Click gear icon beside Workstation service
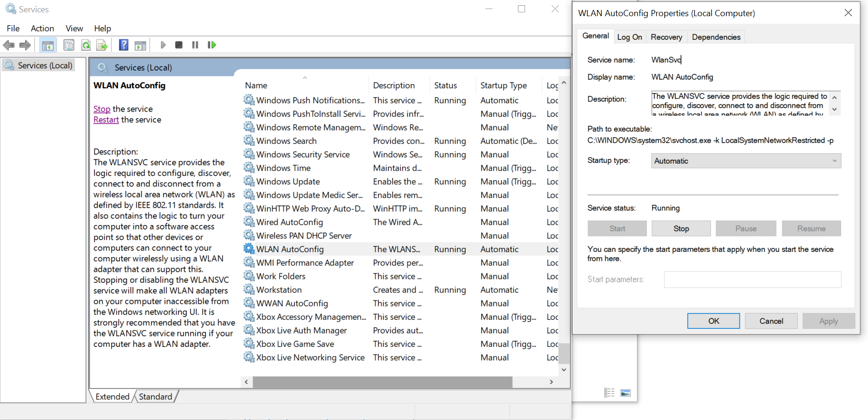Viewport: 868px width, 420px height. point(249,289)
